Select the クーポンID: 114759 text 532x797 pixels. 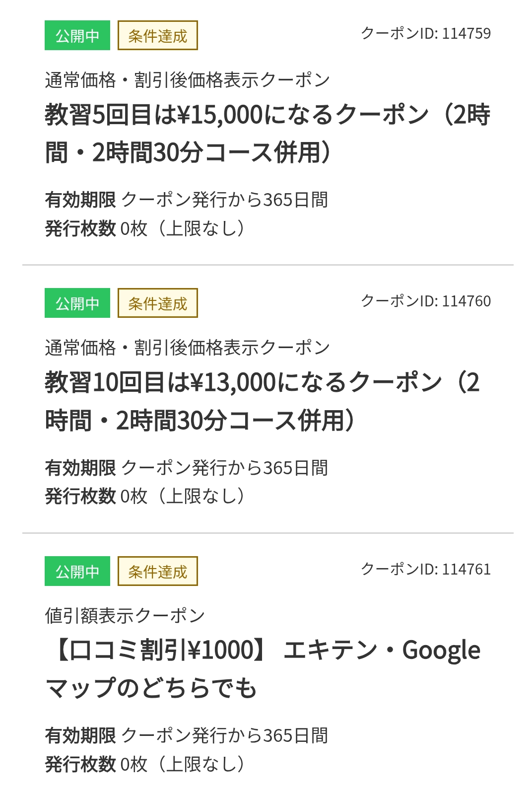tap(425, 33)
